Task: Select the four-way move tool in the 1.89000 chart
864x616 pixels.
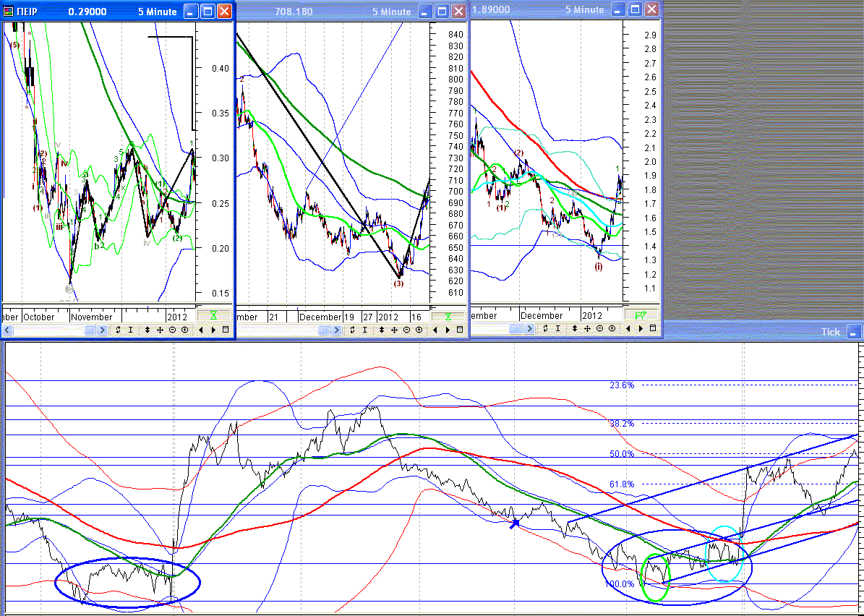Action: point(587,328)
